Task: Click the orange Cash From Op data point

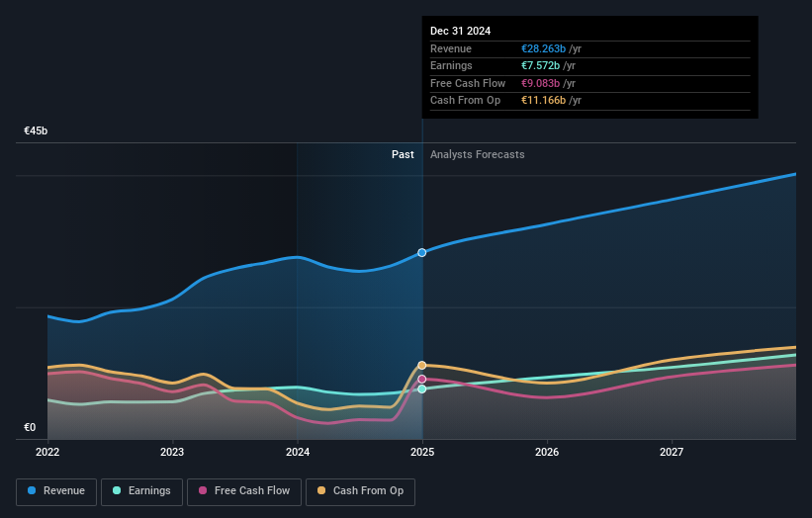Action: tap(422, 366)
